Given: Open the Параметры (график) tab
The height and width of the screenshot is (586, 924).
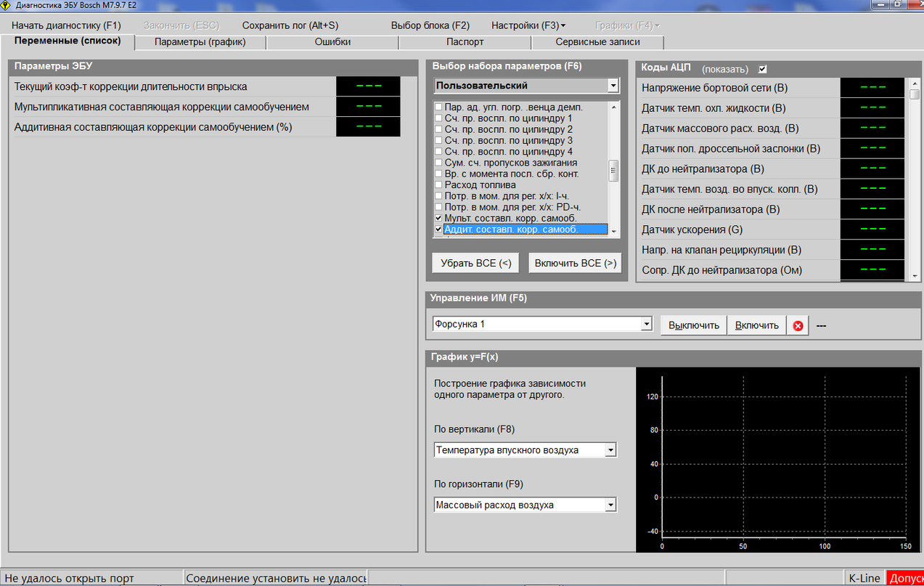Looking at the screenshot, I should pyautogui.click(x=200, y=42).
